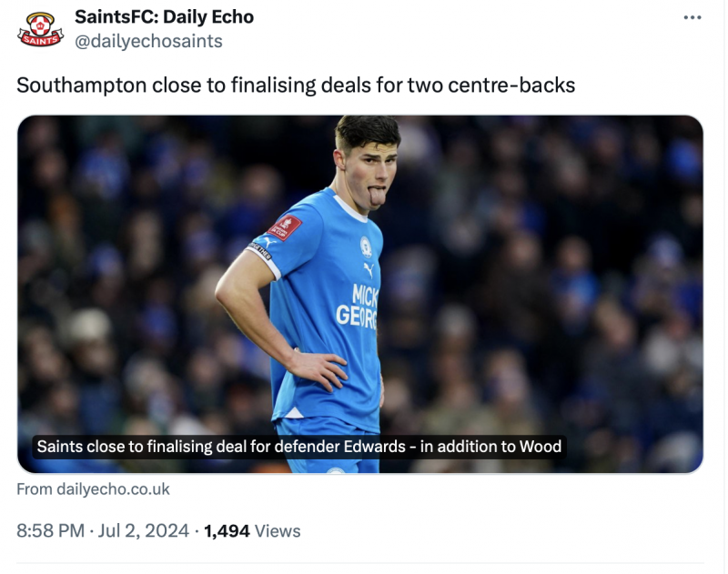Open the SaintsFC: Daily Echo profile name
This screenshot has height=574, width=728.
point(164,16)
